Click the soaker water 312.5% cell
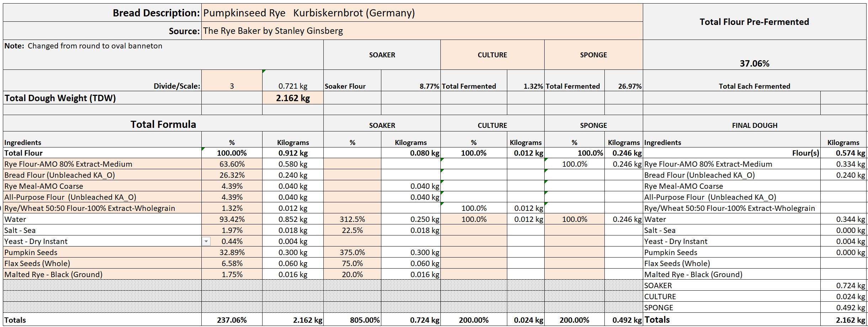868x327 pixels. point(352,219)
